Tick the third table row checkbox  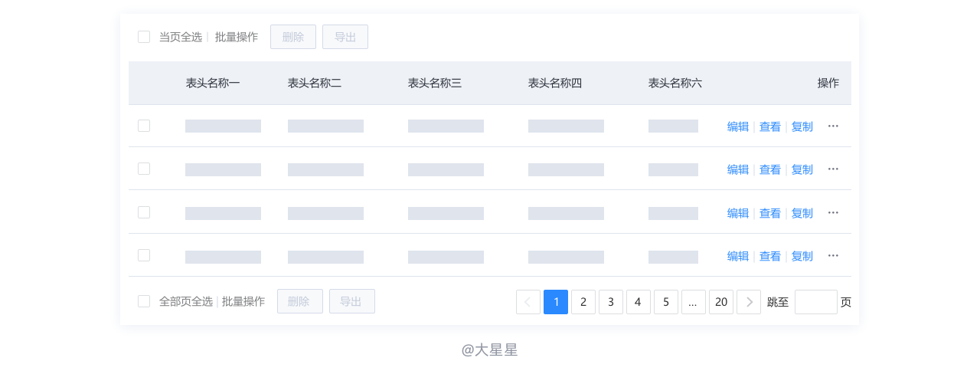[x=144, y=212]
